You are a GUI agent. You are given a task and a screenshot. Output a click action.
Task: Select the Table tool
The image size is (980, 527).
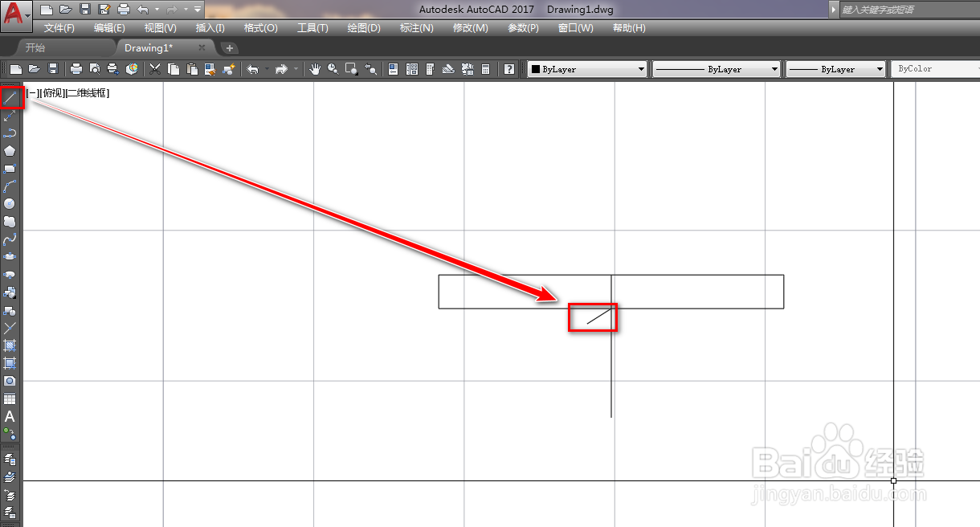tap(10, 398)
